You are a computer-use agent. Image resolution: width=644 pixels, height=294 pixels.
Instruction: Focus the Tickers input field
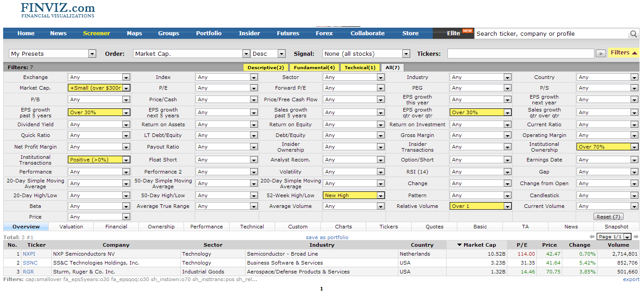521,54
